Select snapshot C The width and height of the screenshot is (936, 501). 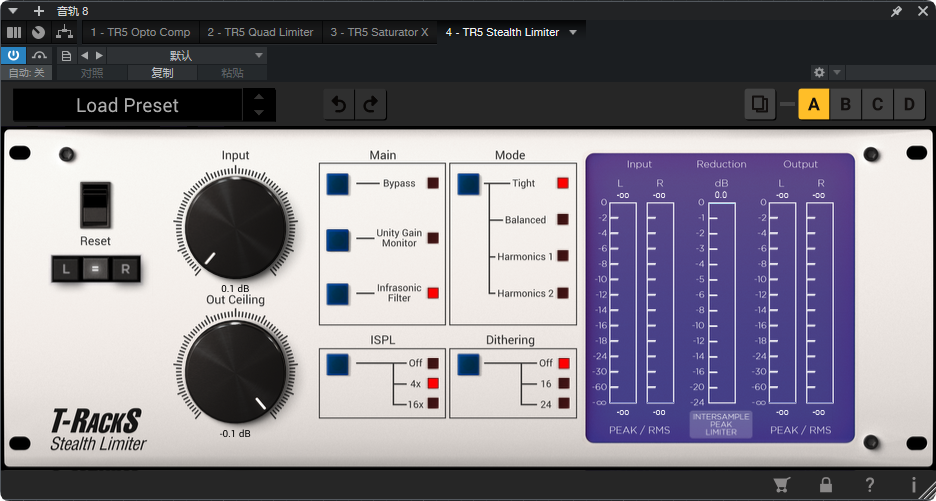(x=877, y=104)
